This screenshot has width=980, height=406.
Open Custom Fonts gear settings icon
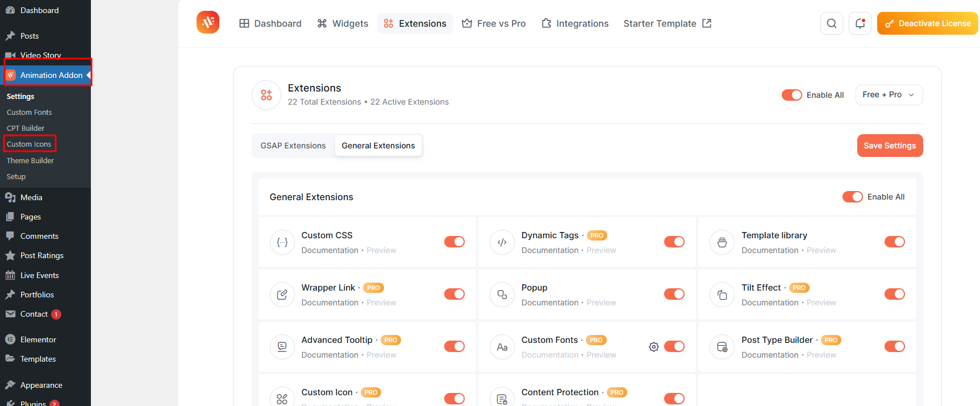654,347
